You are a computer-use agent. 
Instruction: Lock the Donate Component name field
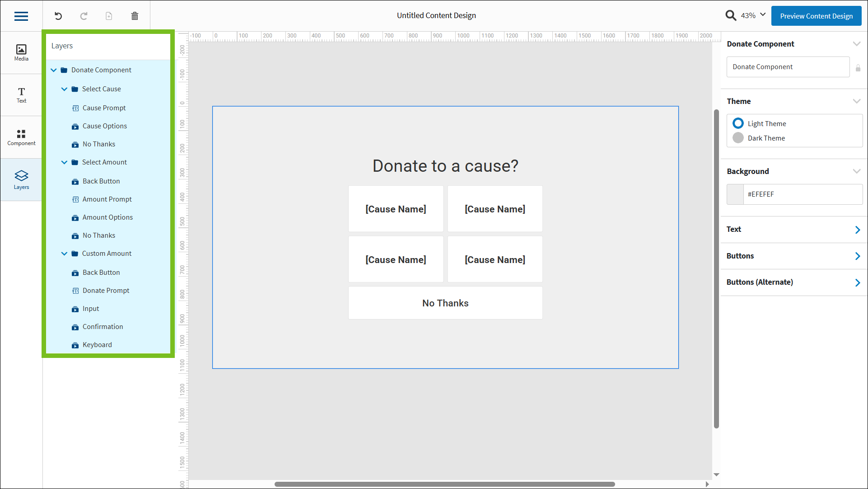point(859,68)
